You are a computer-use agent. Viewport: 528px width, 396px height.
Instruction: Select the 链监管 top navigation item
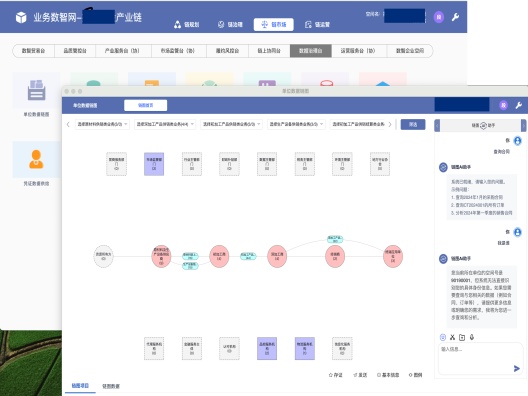click(x=317, y=25)
